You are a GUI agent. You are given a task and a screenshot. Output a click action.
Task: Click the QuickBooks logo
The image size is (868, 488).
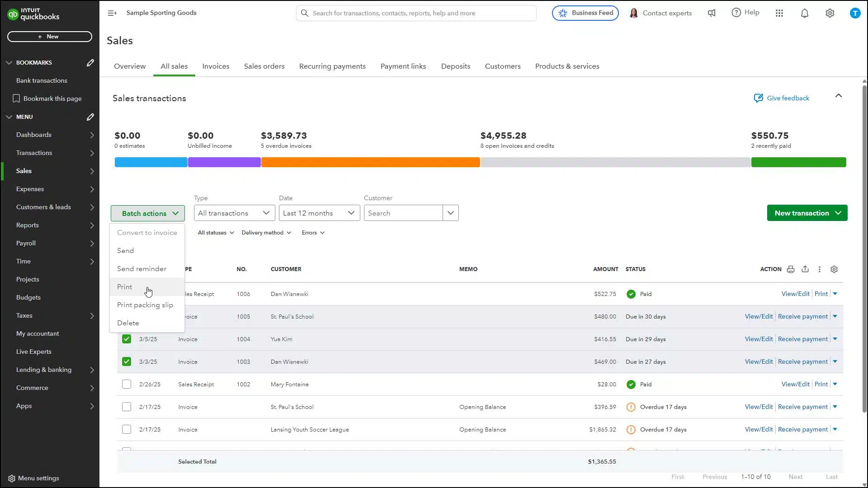click(33, 14)
